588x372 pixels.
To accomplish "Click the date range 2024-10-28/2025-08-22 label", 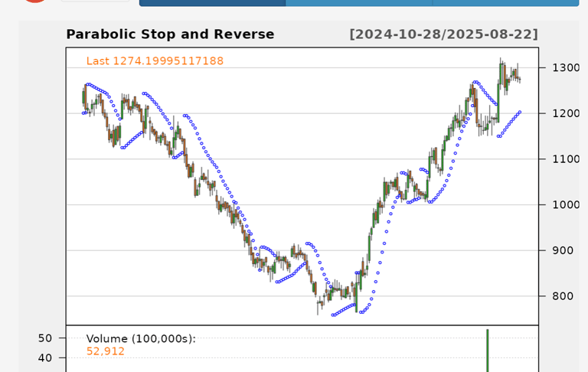I will pyautogui.click(x=443, y=34).
